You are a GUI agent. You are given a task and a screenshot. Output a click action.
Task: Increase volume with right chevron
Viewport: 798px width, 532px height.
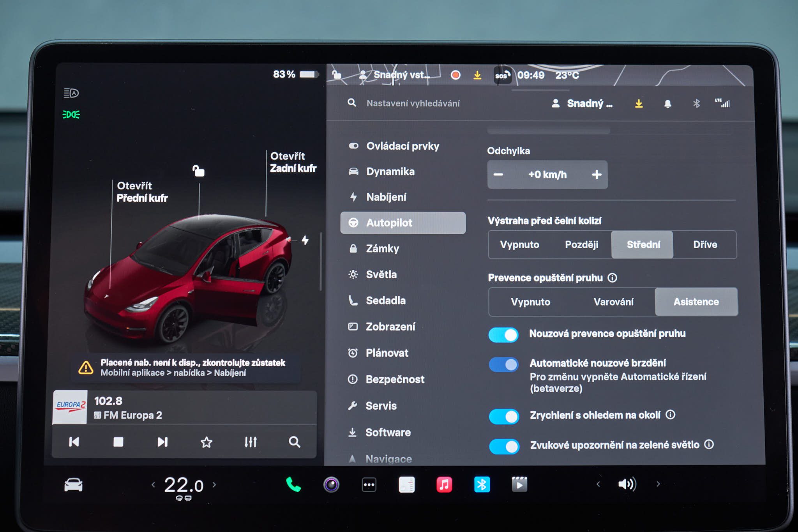tap(658, 484)
